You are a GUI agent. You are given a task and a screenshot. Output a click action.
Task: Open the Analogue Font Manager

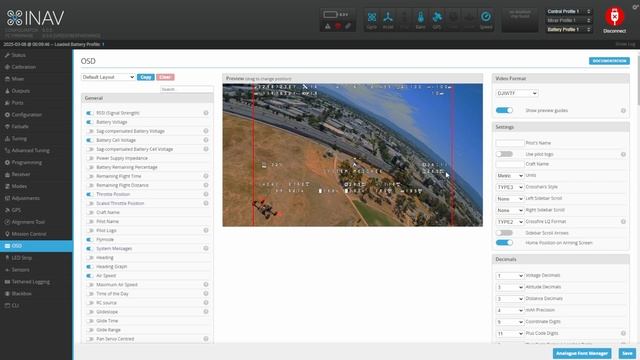582,353
